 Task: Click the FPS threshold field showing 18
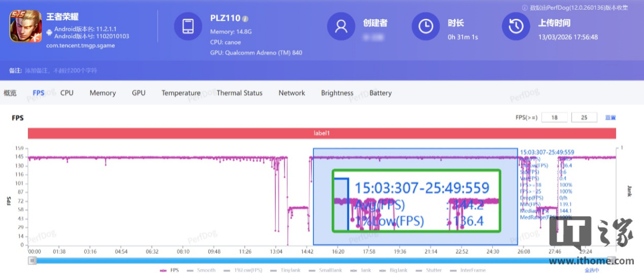tap(554, 118)
